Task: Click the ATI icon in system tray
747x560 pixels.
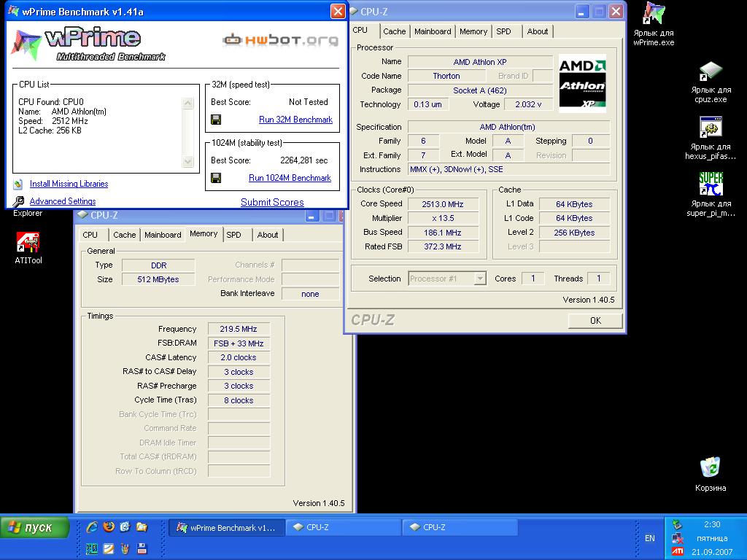Action: (678, 551)
